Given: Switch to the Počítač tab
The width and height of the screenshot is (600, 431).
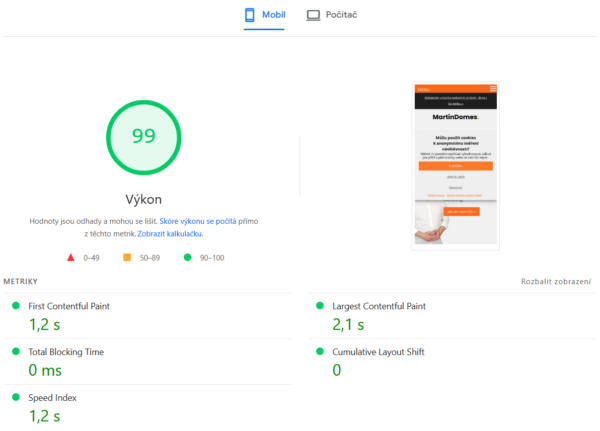Looking at the screenshot, I should (332, 15).
